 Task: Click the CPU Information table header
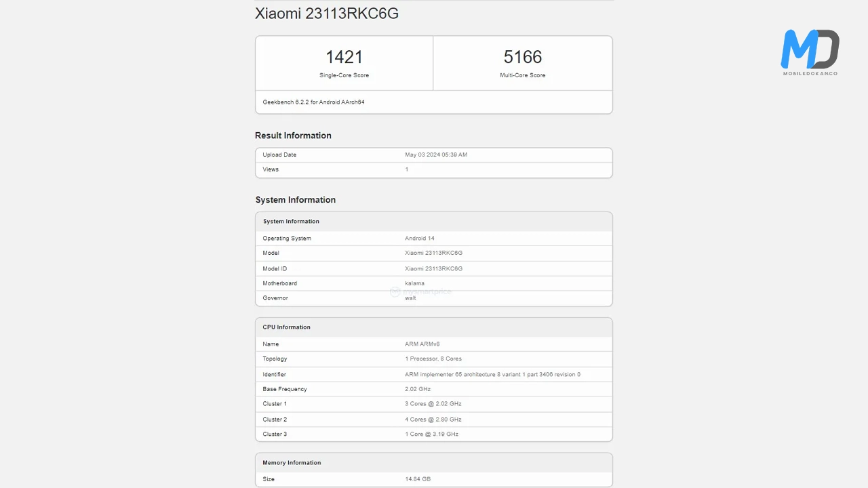click(x=286, y=327)
